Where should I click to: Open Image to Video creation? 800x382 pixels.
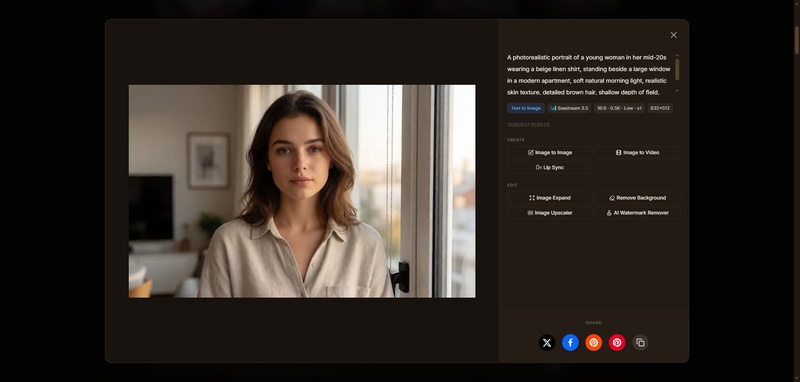(x=637, y=152)
